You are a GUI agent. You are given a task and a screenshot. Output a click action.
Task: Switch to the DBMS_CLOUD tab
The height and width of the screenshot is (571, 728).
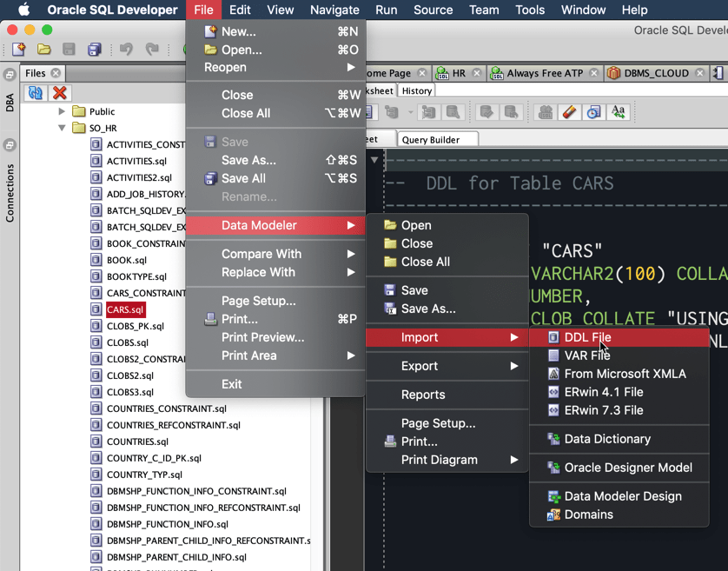coord(657,73)
